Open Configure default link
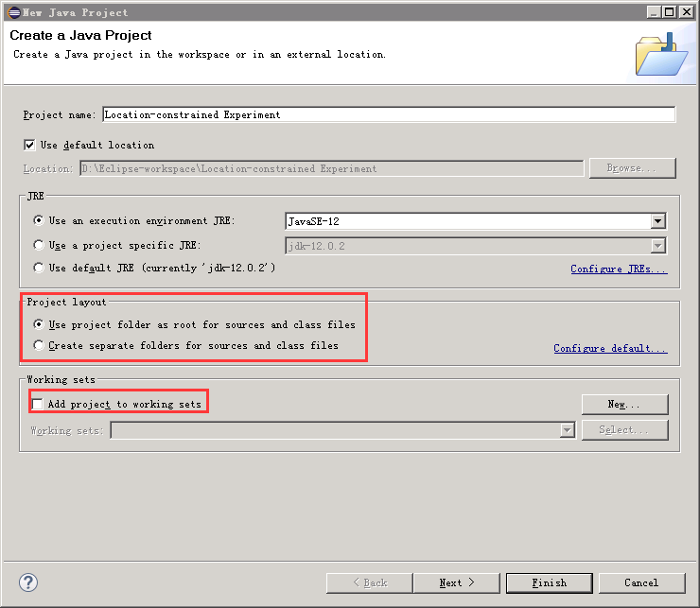The height and width of the screenshot is (608, 700). 610,348
